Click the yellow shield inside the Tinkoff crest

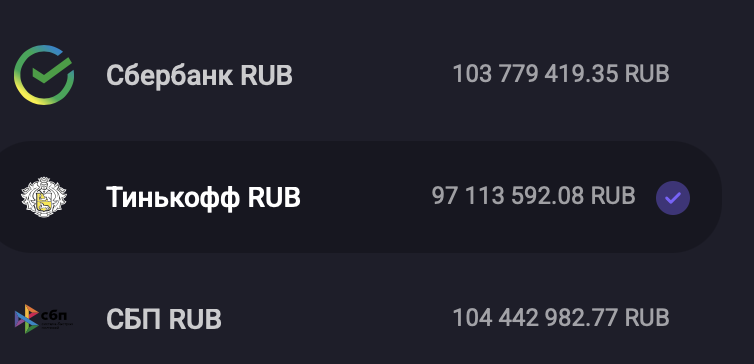[44, 201]
